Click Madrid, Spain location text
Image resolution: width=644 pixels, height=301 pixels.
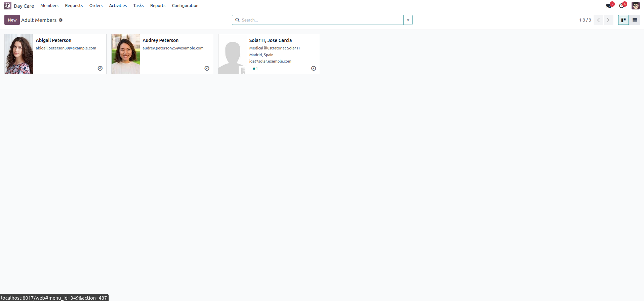pos(261,55)
